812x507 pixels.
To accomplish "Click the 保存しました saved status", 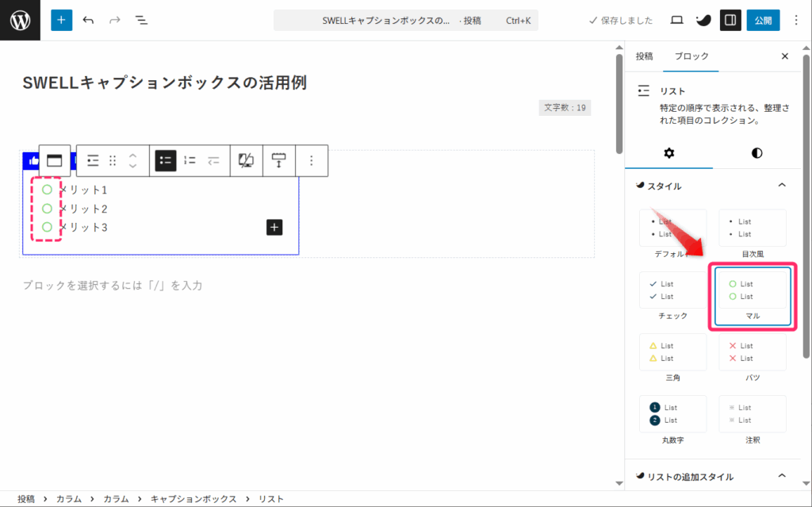I will (x=621, y=20).
